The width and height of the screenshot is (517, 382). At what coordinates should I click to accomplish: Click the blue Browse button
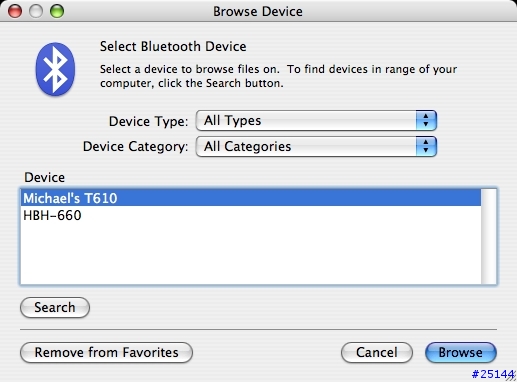(461, 352)
